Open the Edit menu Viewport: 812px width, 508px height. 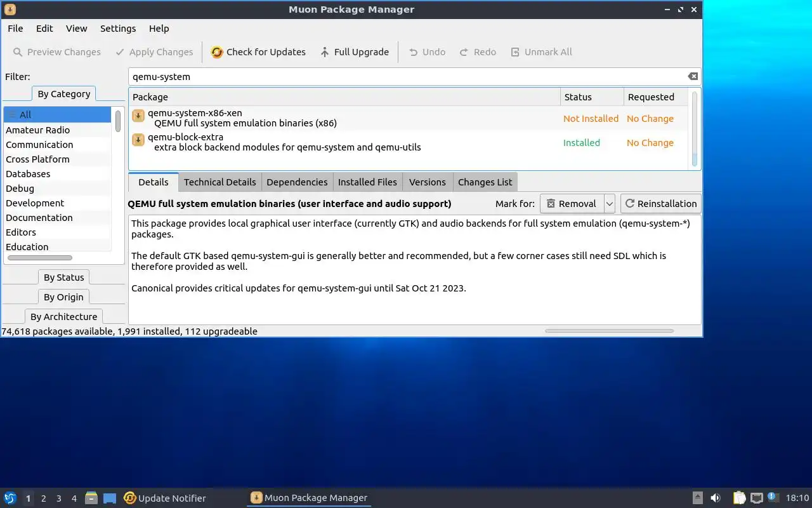pyautogui.click(x=44, y=29)
